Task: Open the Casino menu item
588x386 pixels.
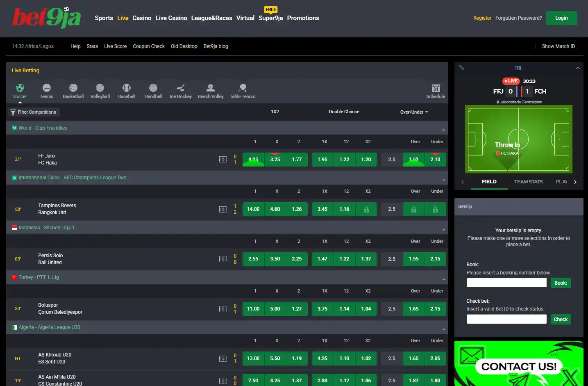Action: pos(142,18)
